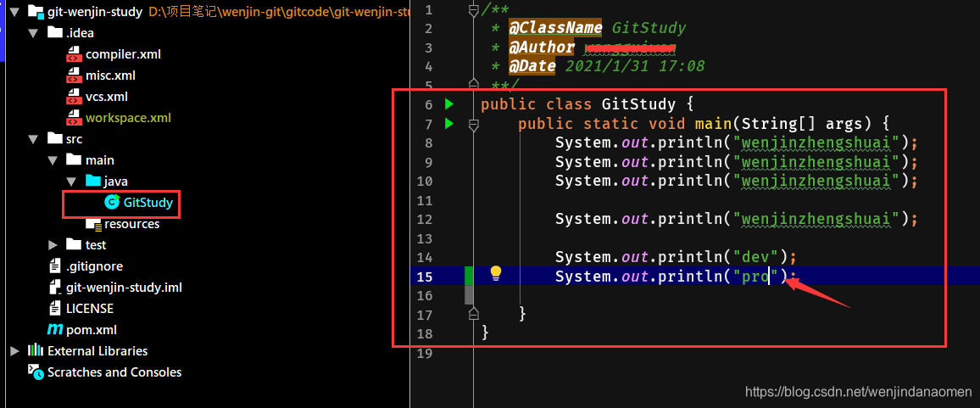Image resolution: width=980 pixels, height=408 pixels.
Task: Collapse the main folder arrow
Action: point(53,160)
